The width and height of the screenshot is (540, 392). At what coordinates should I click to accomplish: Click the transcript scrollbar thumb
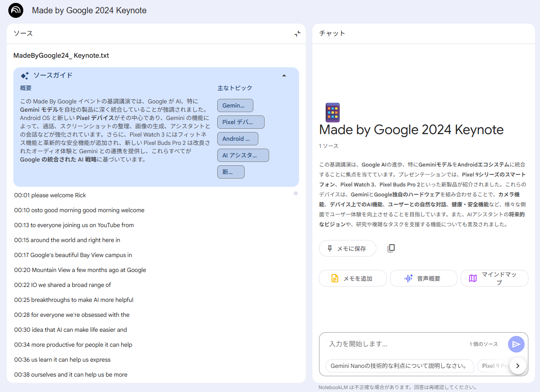pyautogui.click(x=296, y=194)
